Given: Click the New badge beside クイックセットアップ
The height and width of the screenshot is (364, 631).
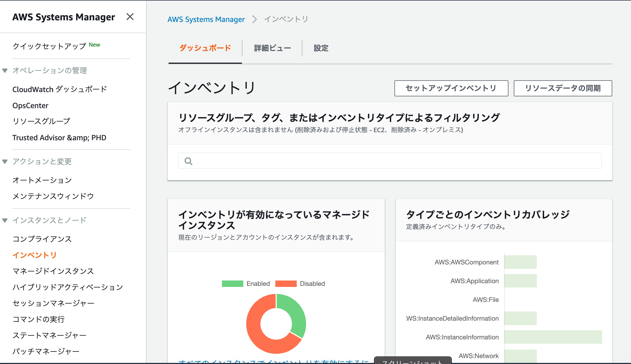Looking at the screenshot, I should tap(94, 45).
